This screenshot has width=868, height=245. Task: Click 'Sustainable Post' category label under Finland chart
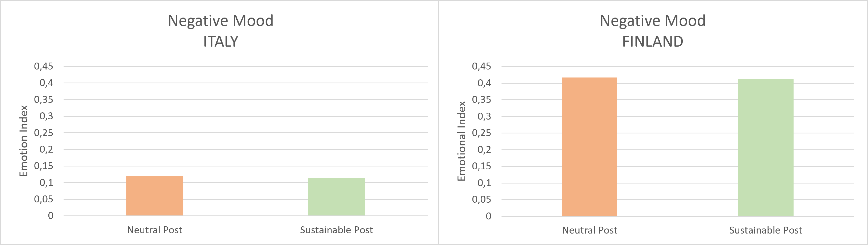click(766, 231)
